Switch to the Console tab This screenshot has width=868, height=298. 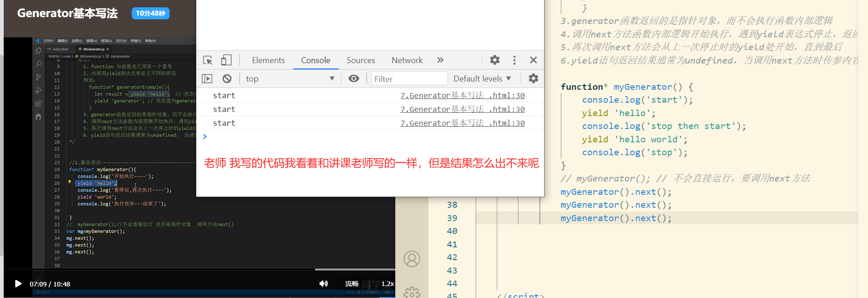316,60
